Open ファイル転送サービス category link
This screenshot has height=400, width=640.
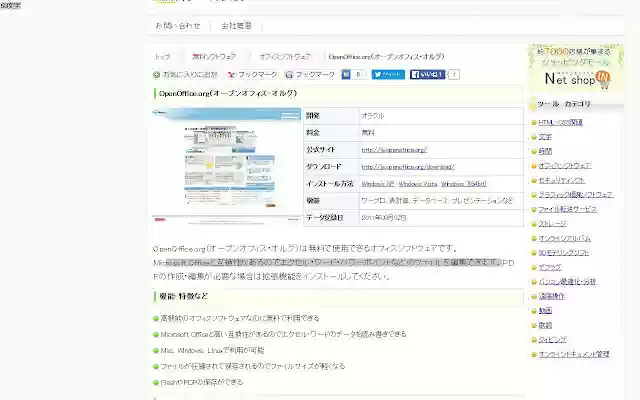pos(567,209)
